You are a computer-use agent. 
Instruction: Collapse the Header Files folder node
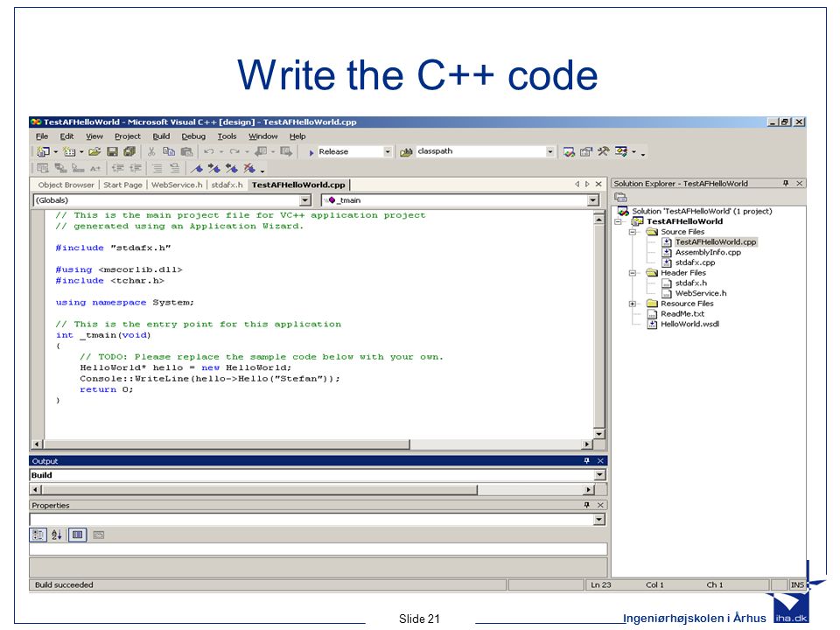pyautogui.click(x=632, y=273)
